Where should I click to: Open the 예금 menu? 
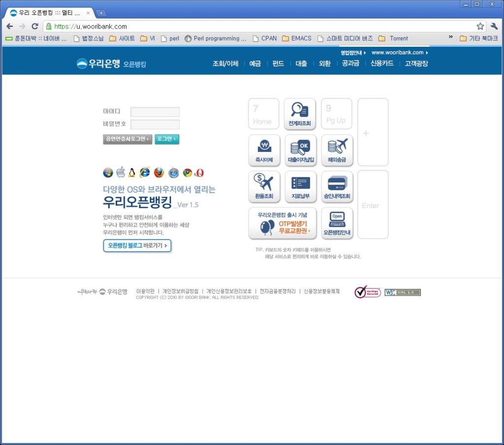tap(255, 63)
